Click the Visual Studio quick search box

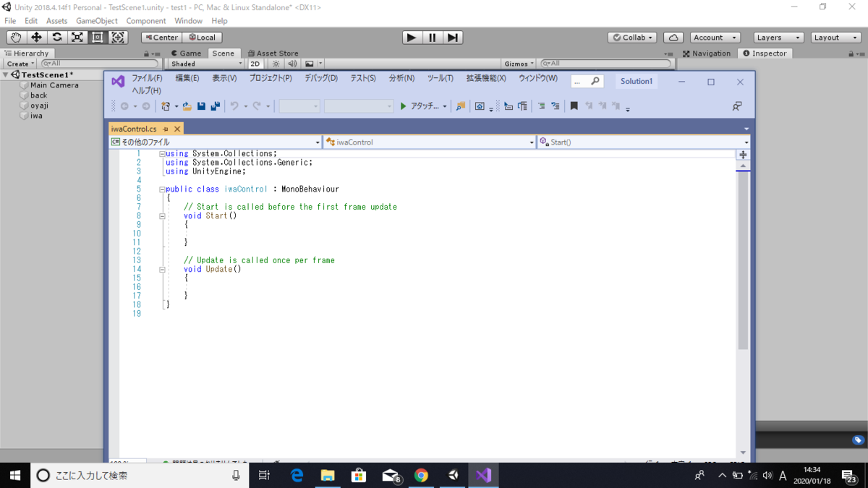coord(587,82)
